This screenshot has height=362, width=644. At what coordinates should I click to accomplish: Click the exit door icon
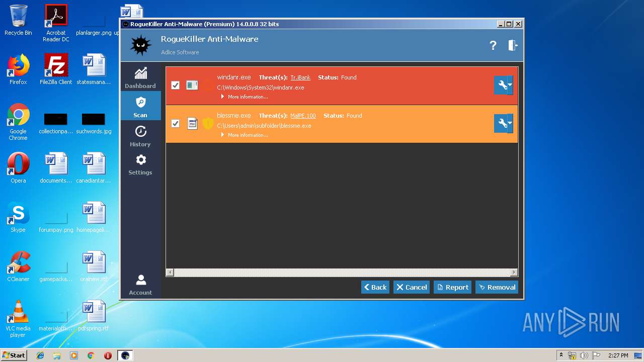pyautogui.click(x=513, y=45)
